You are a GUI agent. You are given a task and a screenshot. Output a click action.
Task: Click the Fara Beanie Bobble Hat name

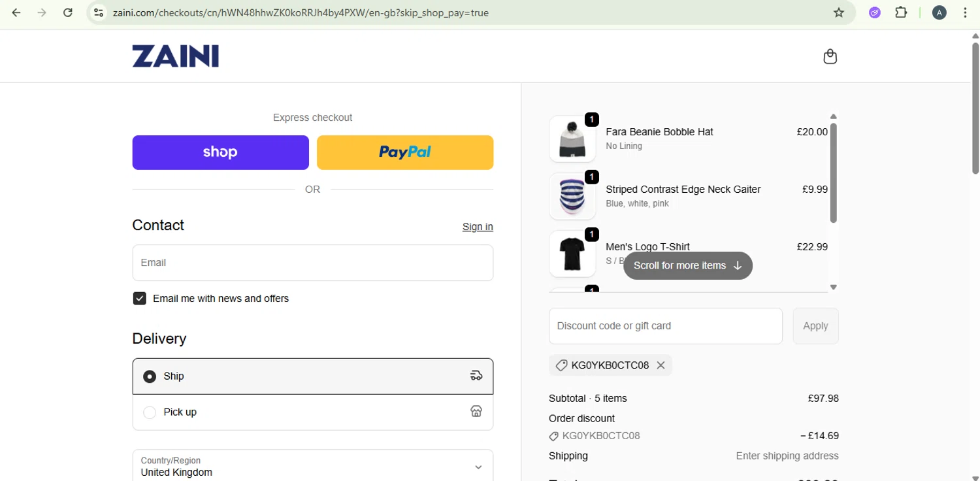click(659, 131)
